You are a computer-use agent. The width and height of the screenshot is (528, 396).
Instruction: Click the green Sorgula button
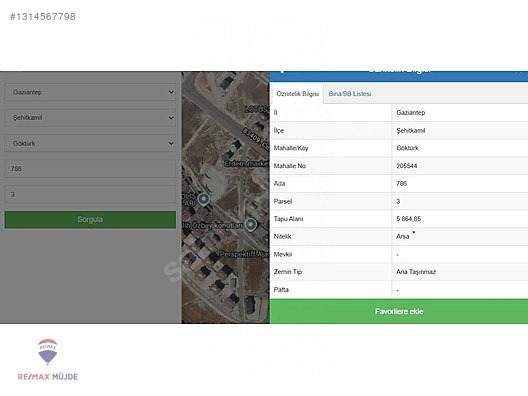[x=90, y=220]
